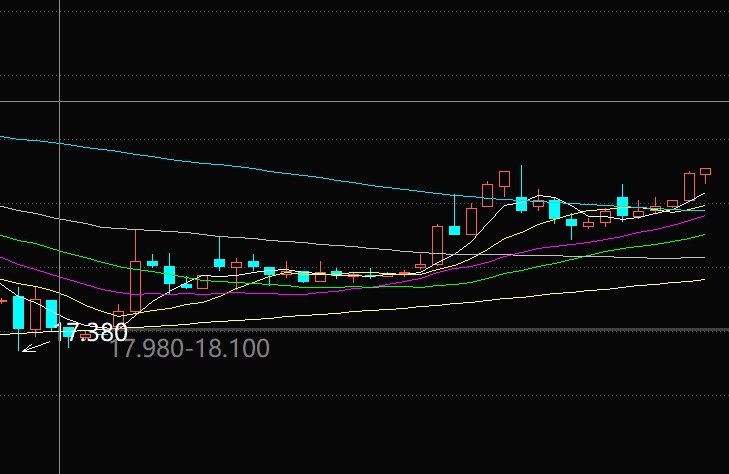Click the last cyan candlestick on the right

(622, 206)
